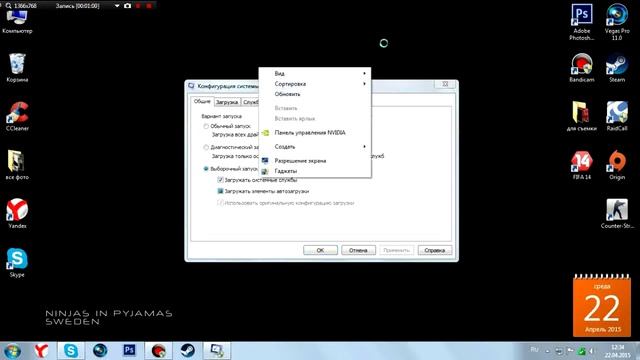Click the Отмена button
The image size is (640, 360).
358,250
